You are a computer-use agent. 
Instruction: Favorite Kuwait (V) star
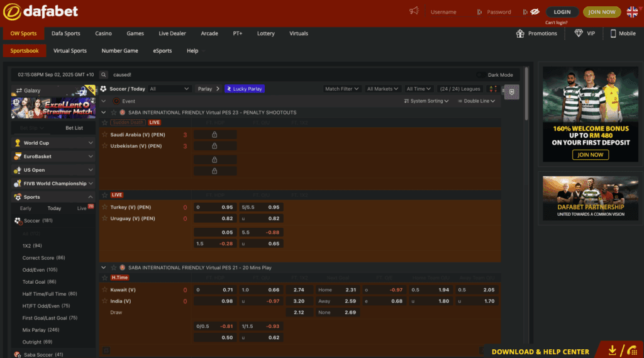pyautogui.click(x=105, y=290)
